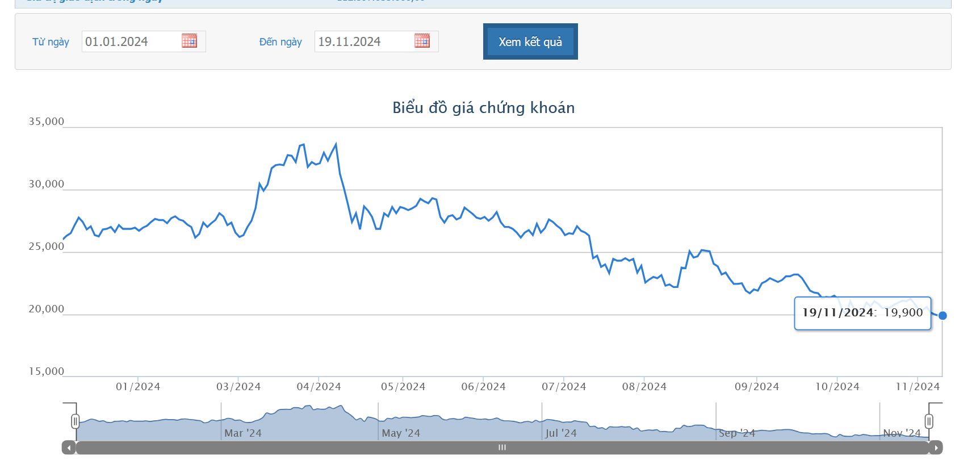Open the calendar picker for Từ ngày
This screenshot has width=980, height=460.
click(189, 41)
